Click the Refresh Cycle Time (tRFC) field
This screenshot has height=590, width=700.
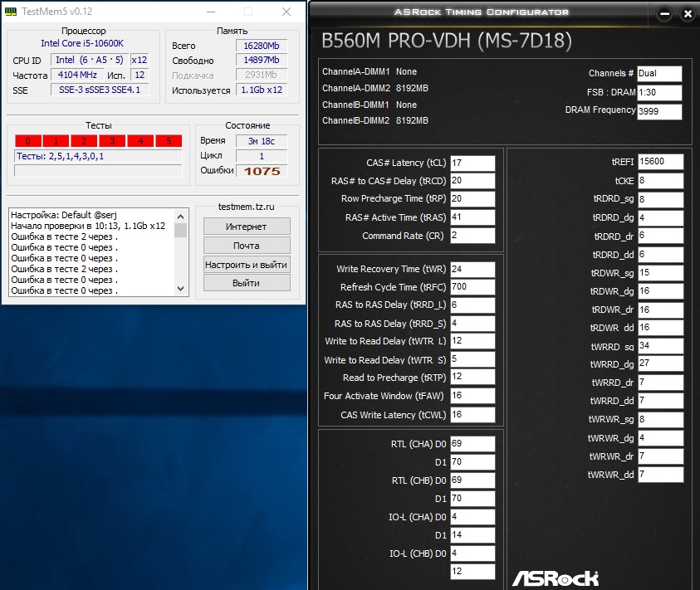coord(472,287)
